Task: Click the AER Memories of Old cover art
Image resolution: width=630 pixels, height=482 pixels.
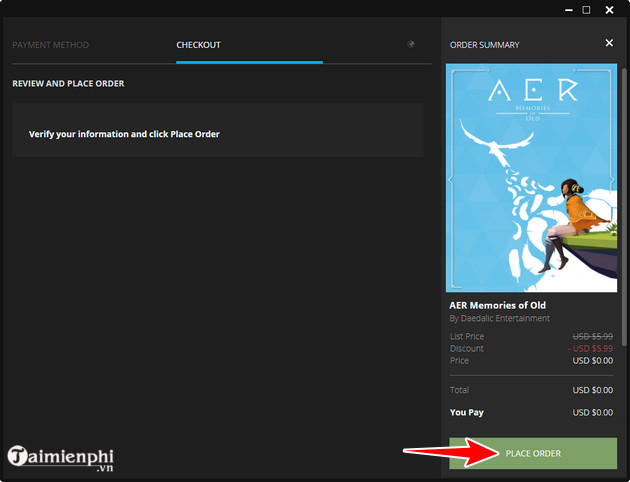Action: coord(531,178)
